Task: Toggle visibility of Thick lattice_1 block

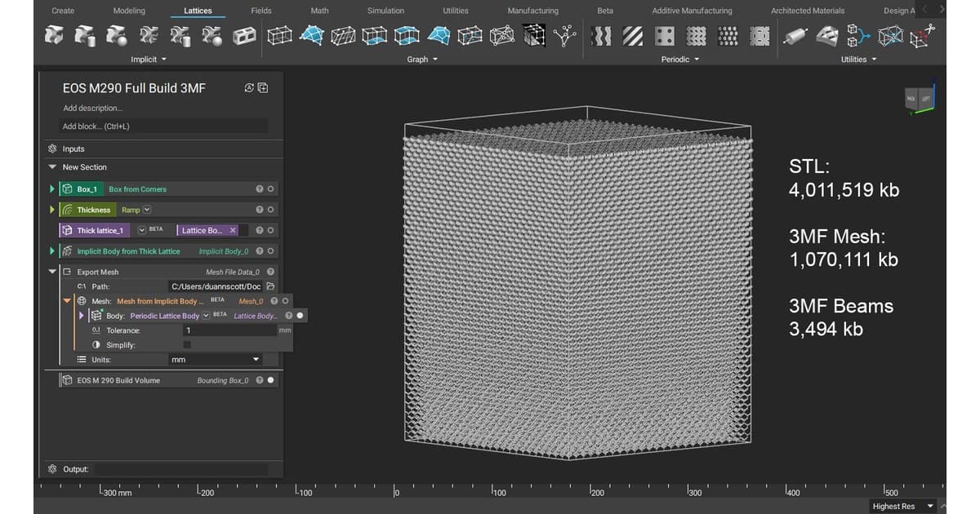Action: (x=270, y=230)
